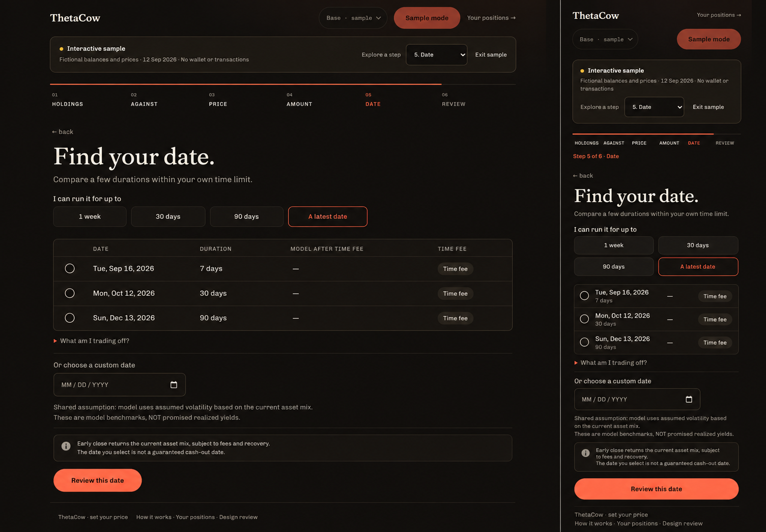Image resolution: width=766 pixels, height=532 pixels.
Task: Go back via left panel back link
Action: (63, 132)
